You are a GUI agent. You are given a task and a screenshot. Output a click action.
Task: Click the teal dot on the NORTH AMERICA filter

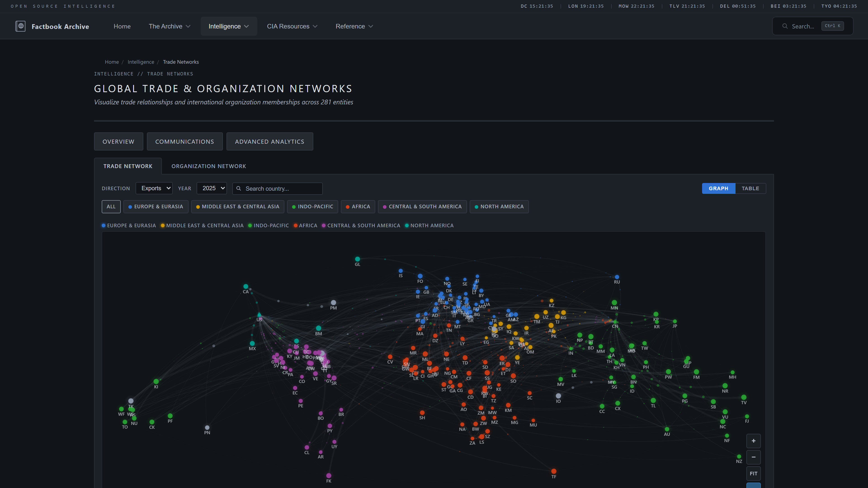[476, 207]
